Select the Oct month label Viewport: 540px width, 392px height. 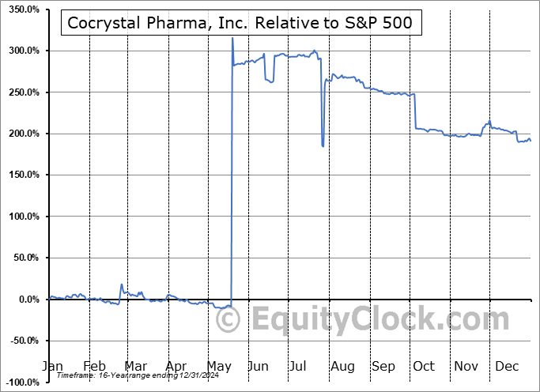click(424, 367)
